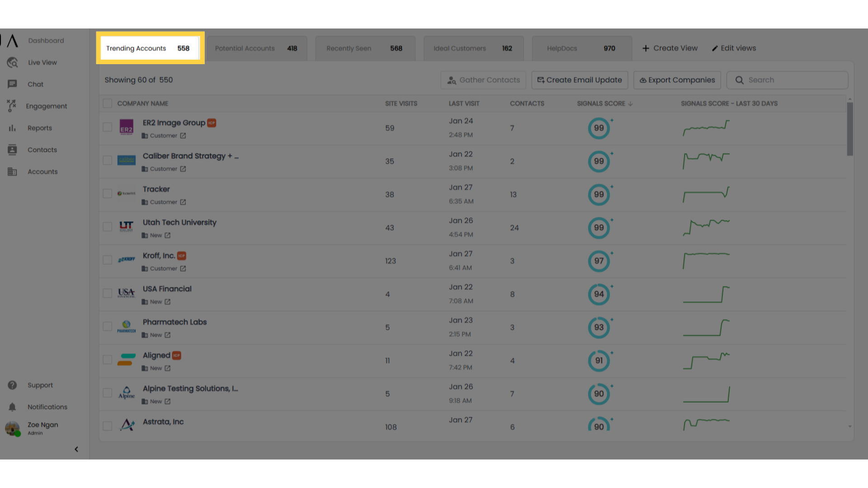This screenshot has width=868, height=488.
Task: Open external link icon for ER2 Image Group
Action: tap(183, 136)
